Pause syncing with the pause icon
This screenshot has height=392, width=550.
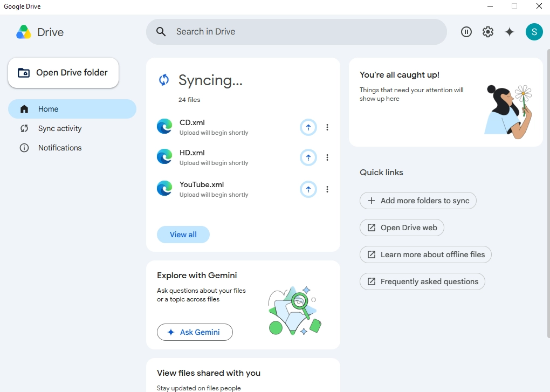(x=466, y=32)
